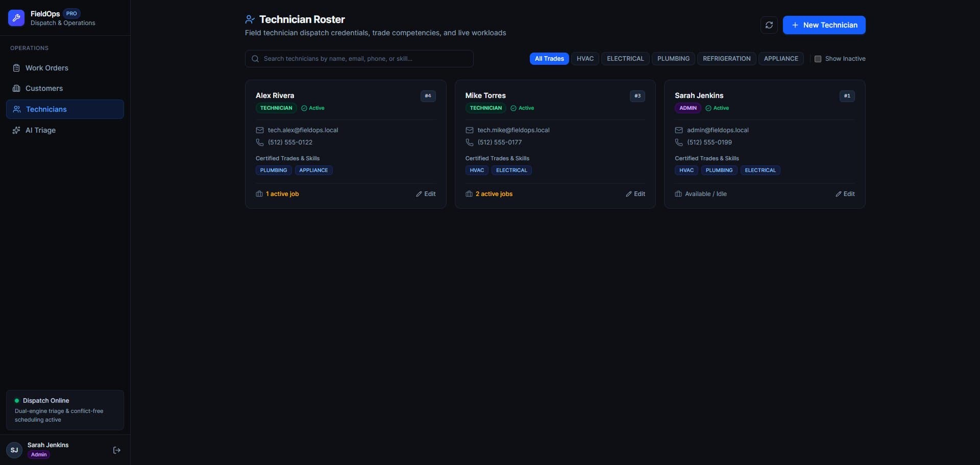Edit Sarah Jenkins's profile card
The height and width of the screenshot is (465, 980).
pyautogui.click(x=845, y=194)
